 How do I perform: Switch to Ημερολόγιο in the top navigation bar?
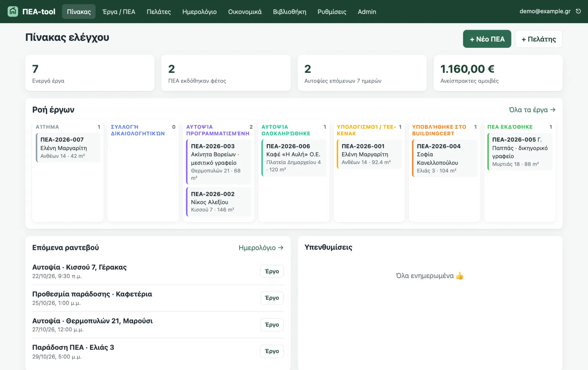pyautogui.click(x=200, y=12)
